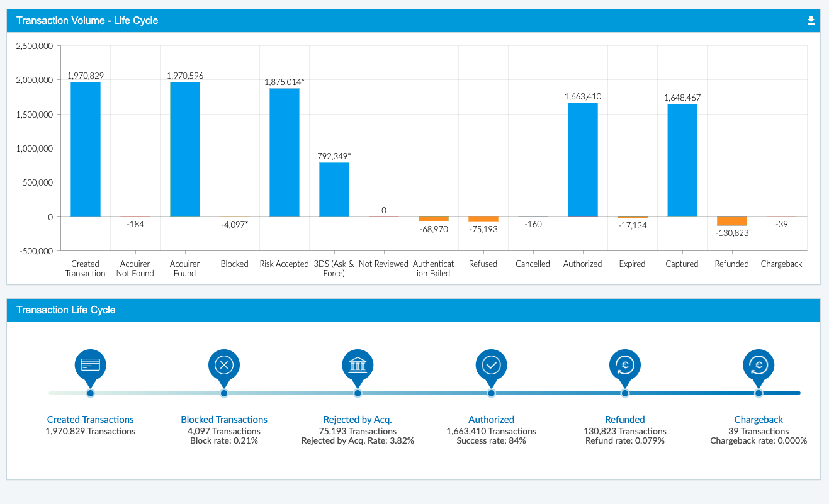The image size is (829, 504).
Task: Open the Blocked Transactions link
Action: point(223,419)
